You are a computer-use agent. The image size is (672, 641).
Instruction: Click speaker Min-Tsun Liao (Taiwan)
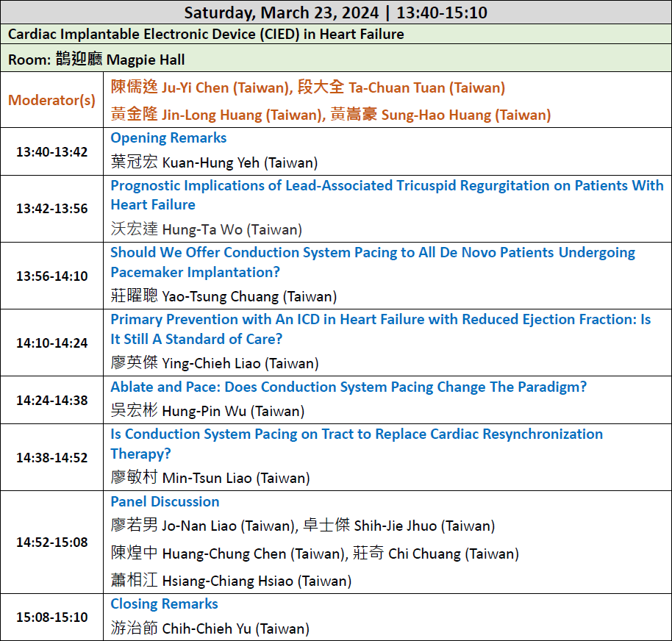coord(210,478)
